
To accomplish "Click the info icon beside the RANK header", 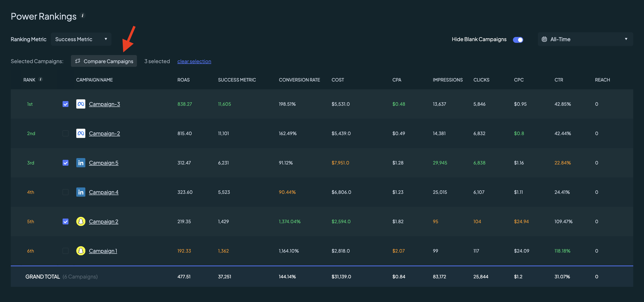I will (x=41, y=79).
